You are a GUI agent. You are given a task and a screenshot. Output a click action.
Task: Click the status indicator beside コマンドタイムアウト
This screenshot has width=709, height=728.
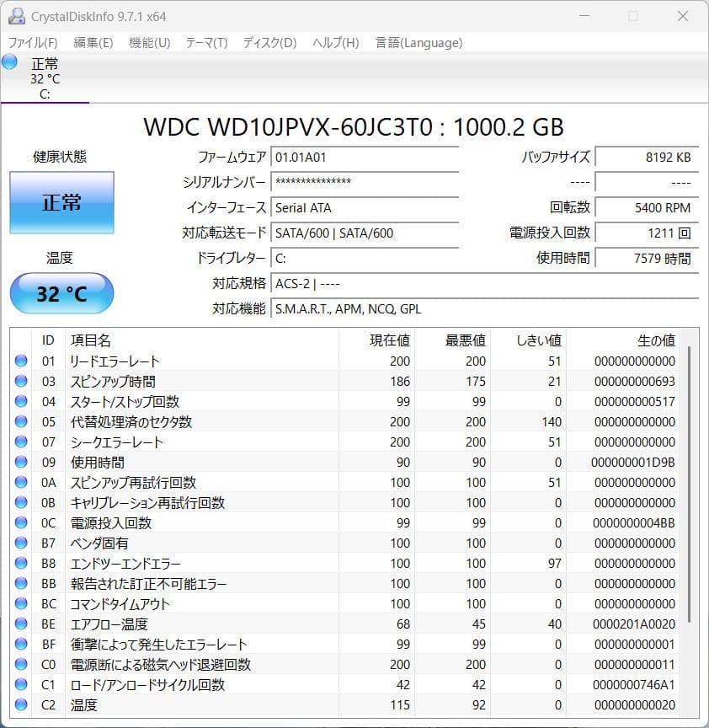(21, 603)
